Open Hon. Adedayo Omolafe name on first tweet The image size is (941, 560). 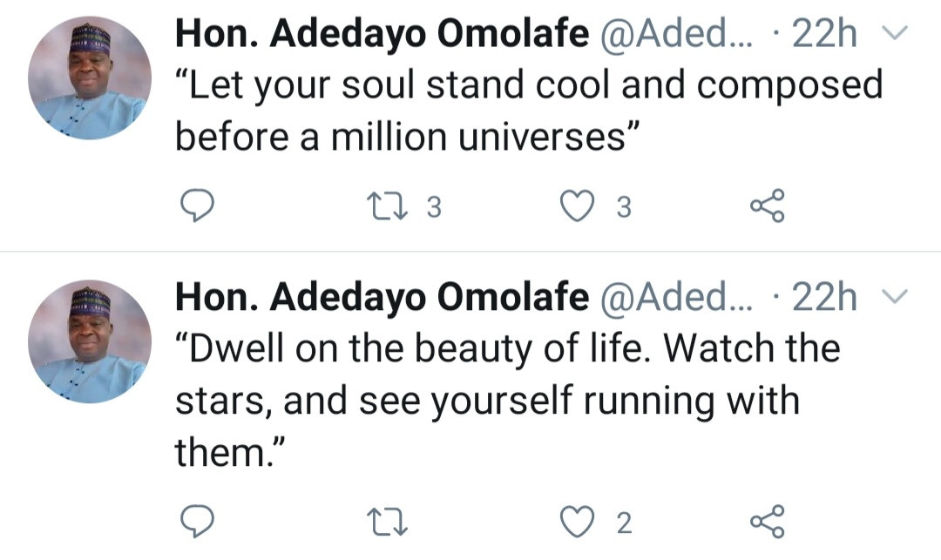point(382,34)
